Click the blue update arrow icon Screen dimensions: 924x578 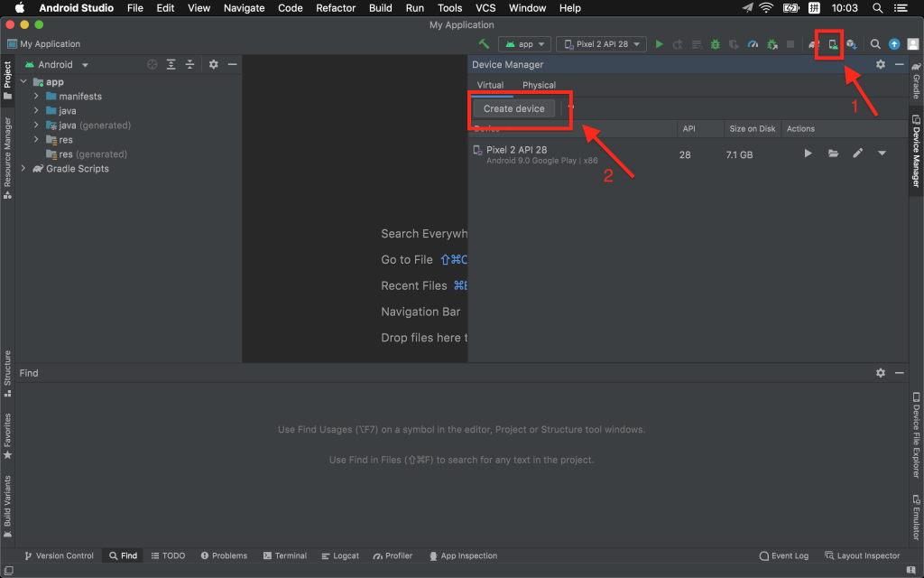[894, 44]
